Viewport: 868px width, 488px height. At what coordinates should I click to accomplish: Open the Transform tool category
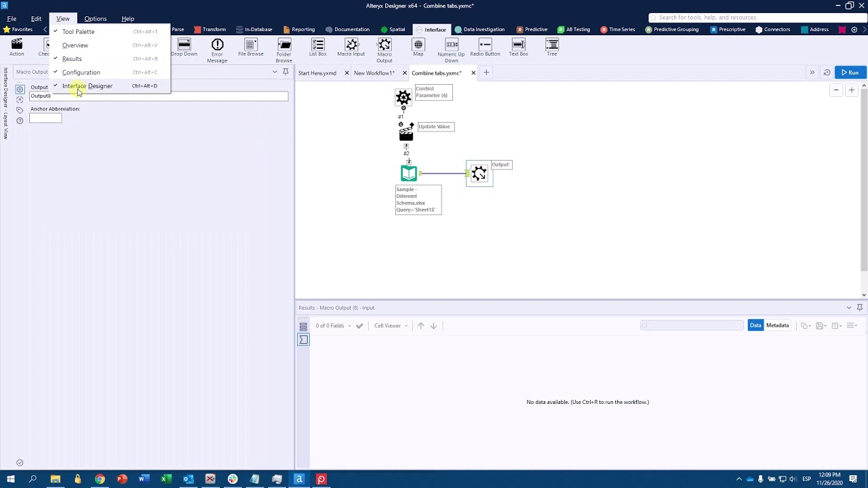[210, 30]
